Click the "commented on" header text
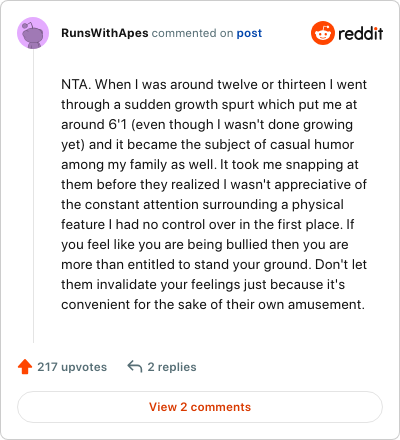Image resolution: width=400 pixels, height=440 pixels. point(192,33)
